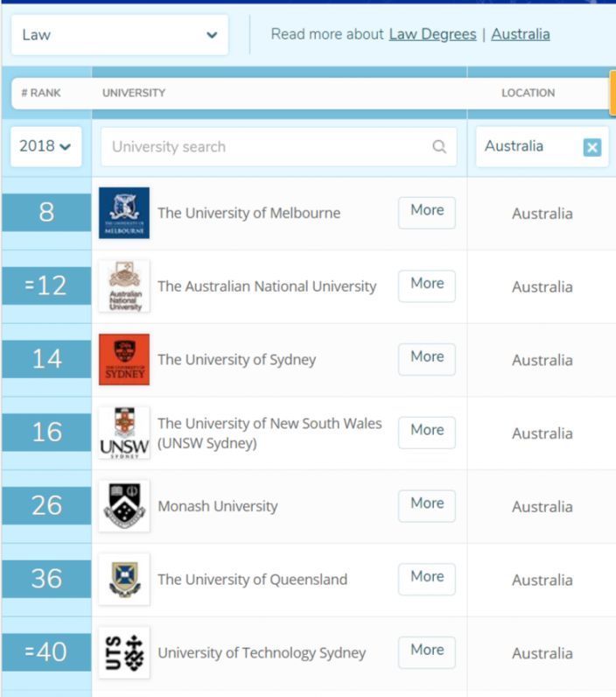This screenshot has height=697, width=616.
Task: Click Australia location in Queensland row
Action: (x=542, y=581)
